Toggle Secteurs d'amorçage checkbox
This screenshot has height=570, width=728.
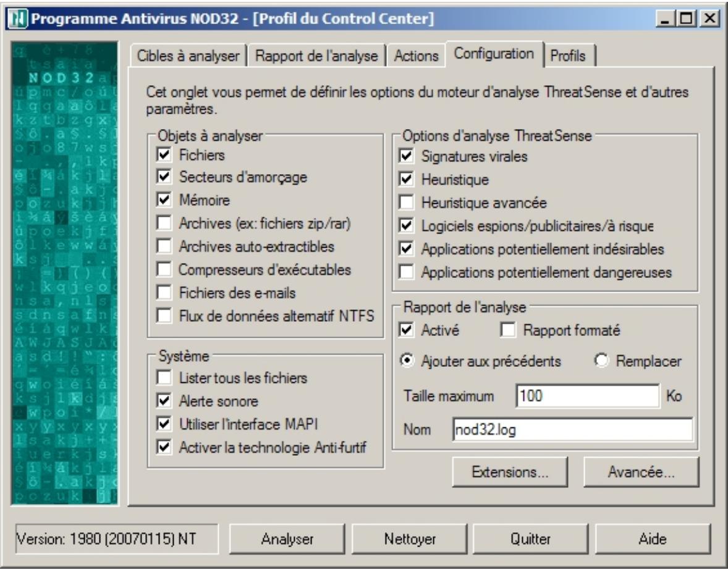[164, 176]
